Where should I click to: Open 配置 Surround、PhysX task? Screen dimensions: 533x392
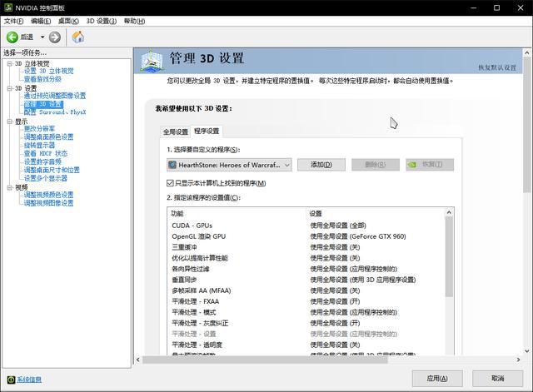(x=55, y=112)
